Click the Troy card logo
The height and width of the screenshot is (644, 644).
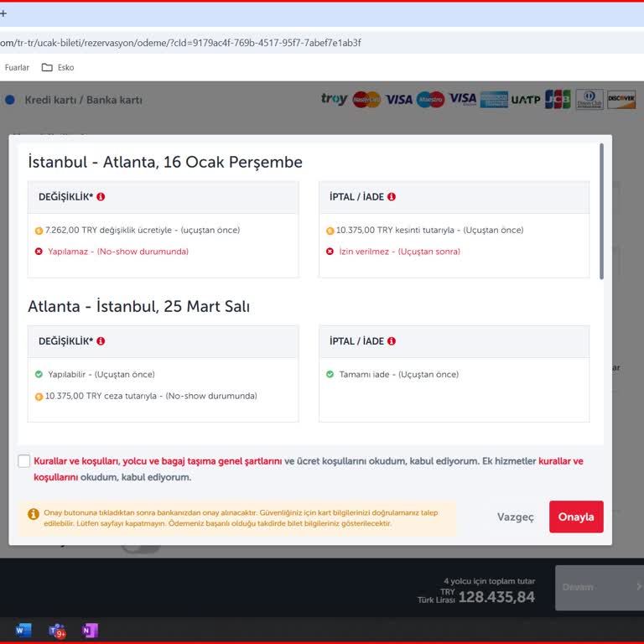334,99
